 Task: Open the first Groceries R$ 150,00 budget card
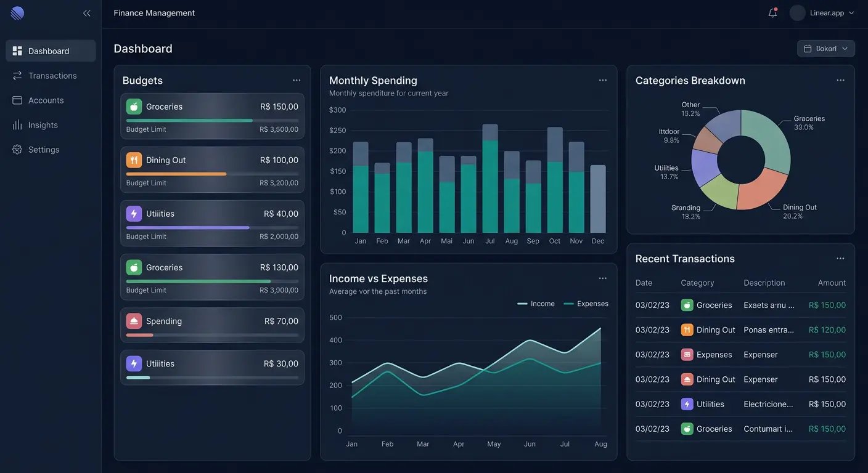point(212,116)
